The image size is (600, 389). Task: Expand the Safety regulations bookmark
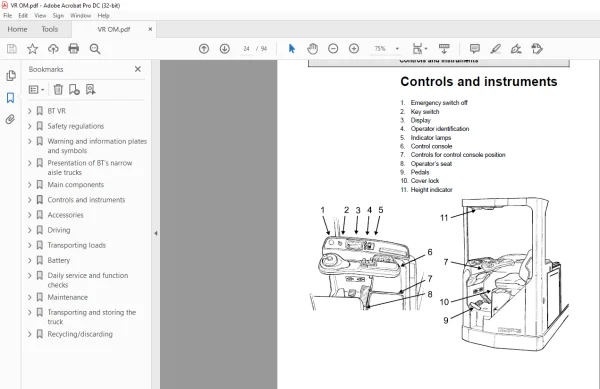click(x=30, y=126)
